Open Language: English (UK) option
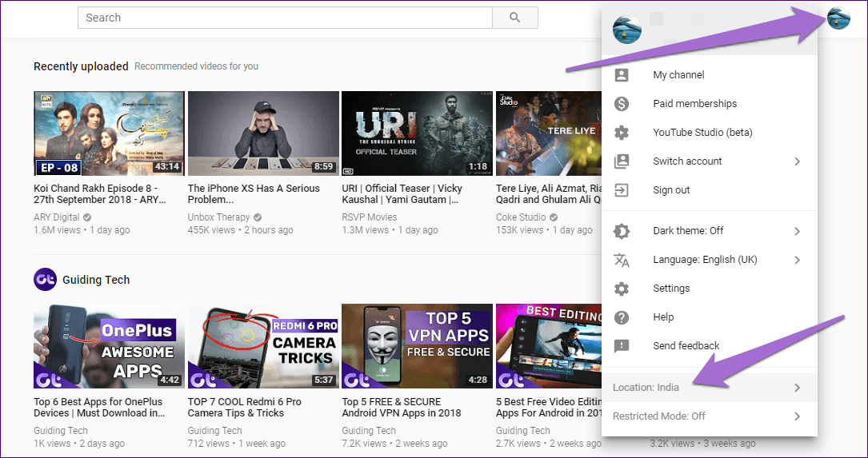The height and width of the screenshot is (458, 868). (x=709, y=260)
